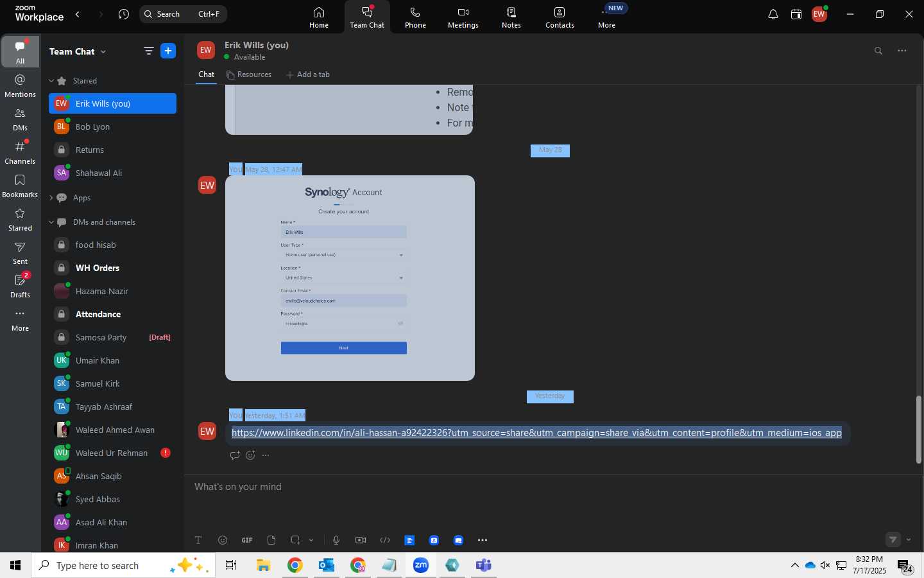924x578 pixels.
Task: Switch to the Chat tab
Action: pos(207,74)
